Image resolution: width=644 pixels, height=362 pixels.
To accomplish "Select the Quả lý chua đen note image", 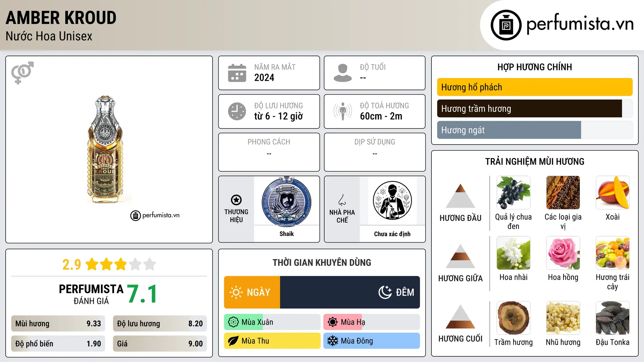I will [x=514, y=193].
